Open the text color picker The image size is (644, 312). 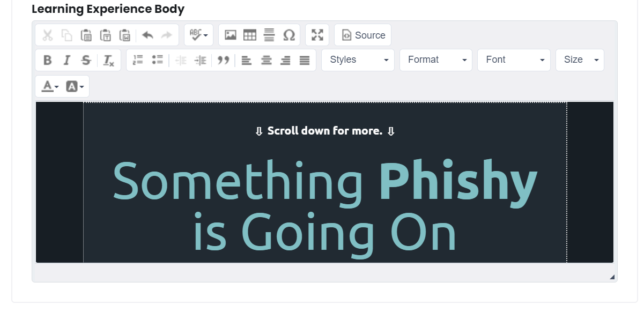click(x=50, y=86)
